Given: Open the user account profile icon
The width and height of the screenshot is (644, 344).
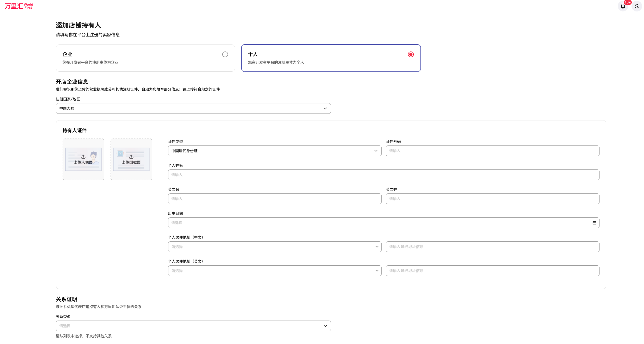Looking at the screenshot, I should (x=637, y=6).
